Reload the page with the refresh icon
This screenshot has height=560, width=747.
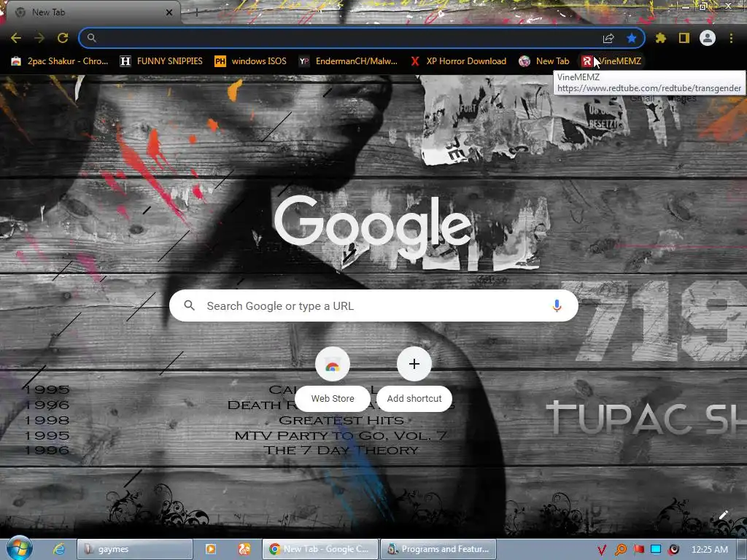[x=63, y=38]
